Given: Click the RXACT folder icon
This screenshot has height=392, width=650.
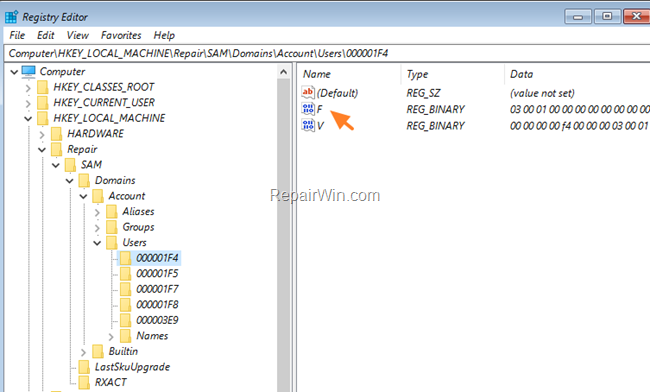Looking at the screenshot, I should (84, 382).
